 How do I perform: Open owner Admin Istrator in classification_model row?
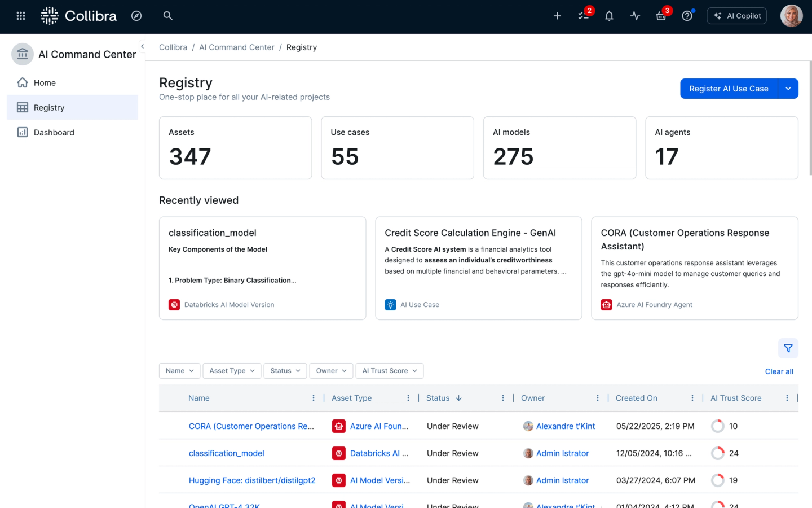[562, 453]
